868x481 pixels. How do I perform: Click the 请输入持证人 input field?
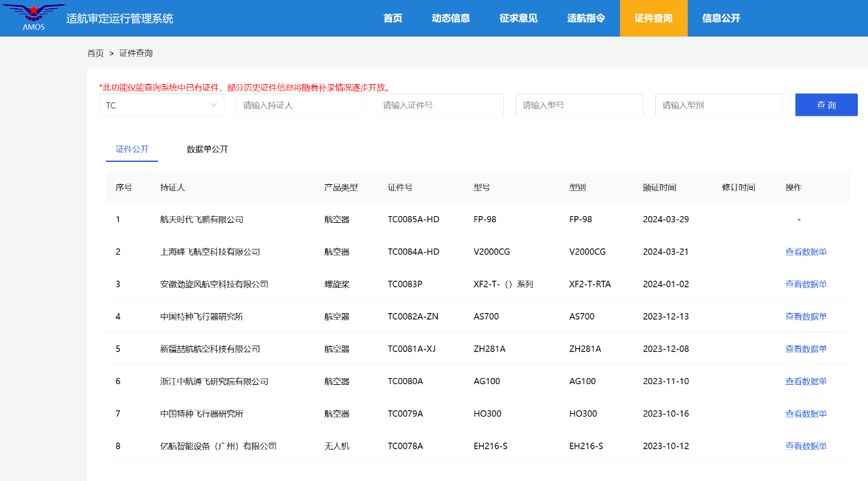300,105
